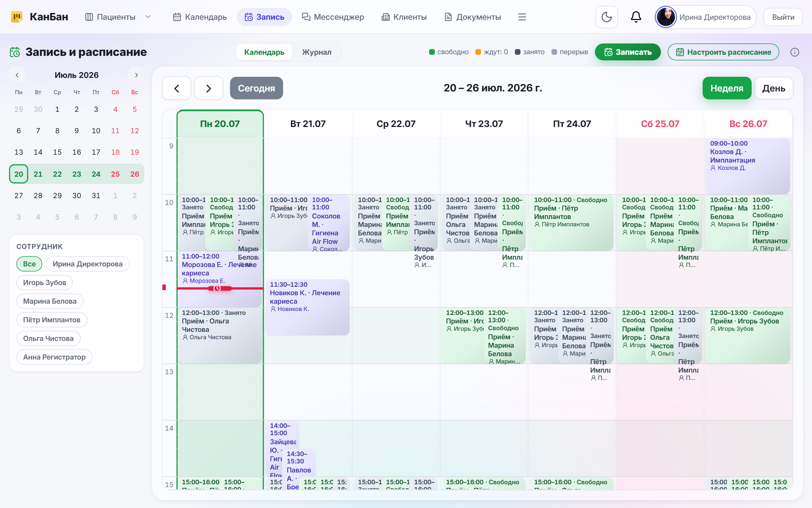The height and width of the screenshot is (508, 812).
Task: Open Friday 10:00–11:00 Пётр Имплантов free slot
Action: tap(572, 223)
